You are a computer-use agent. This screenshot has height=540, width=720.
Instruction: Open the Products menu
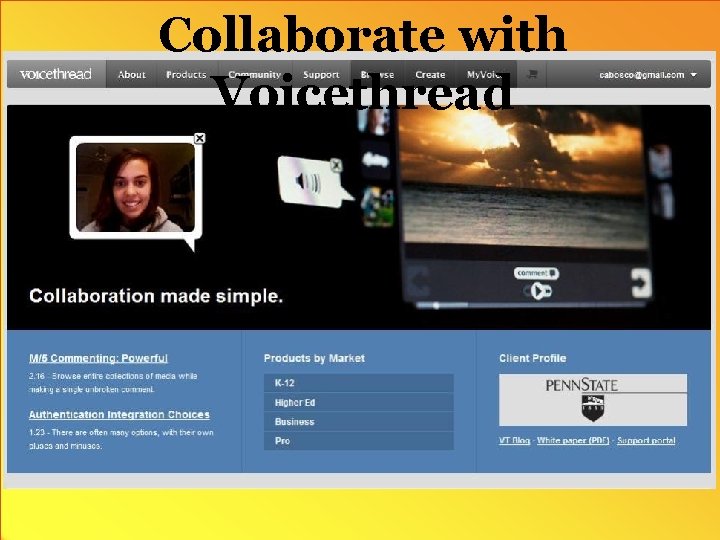pos(186,74)
